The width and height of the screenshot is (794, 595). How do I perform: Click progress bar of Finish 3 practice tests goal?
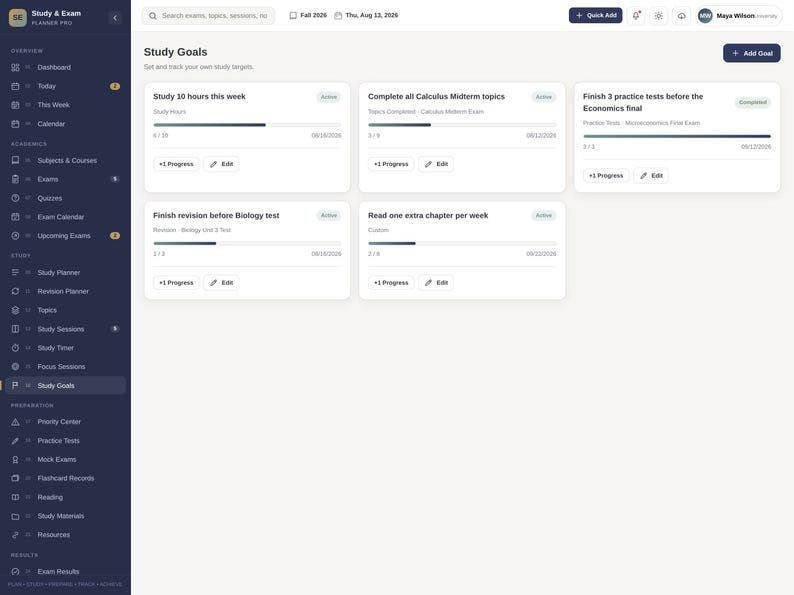point(677,136)
